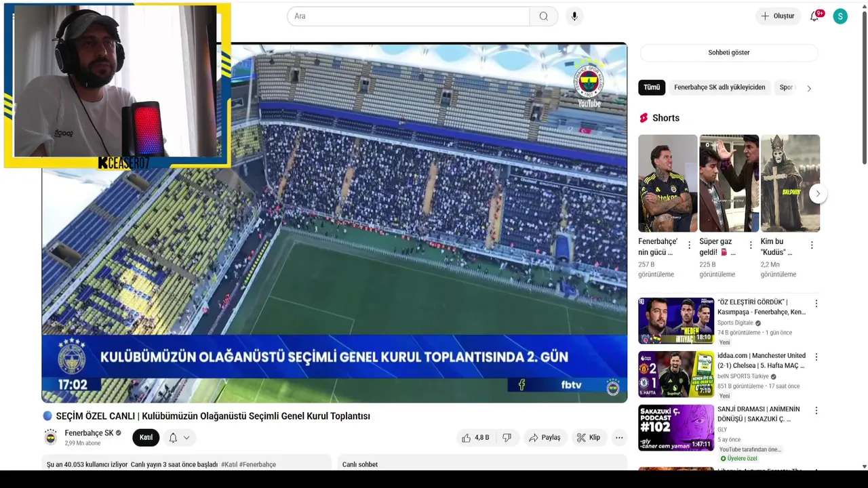
Task: Open Fenerbahçe SK channel name
Action: click(89, 433)
